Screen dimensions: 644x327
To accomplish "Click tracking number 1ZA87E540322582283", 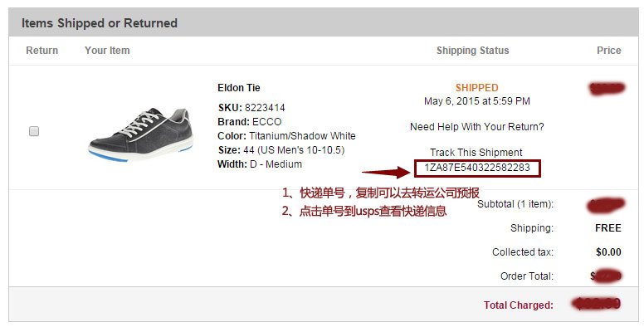I will (477, 168).
